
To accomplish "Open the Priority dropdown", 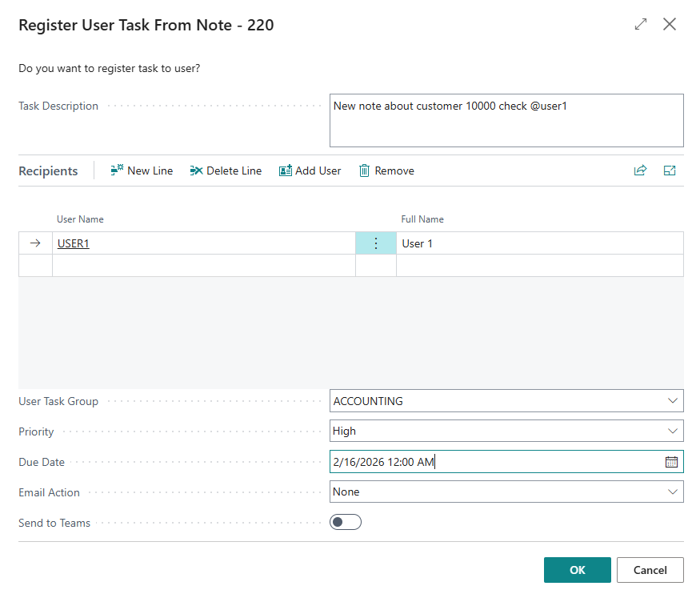I will point(671,431).
